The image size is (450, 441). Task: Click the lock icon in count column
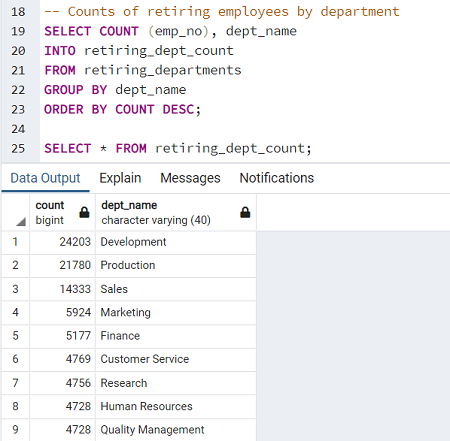tap(84, 212)
